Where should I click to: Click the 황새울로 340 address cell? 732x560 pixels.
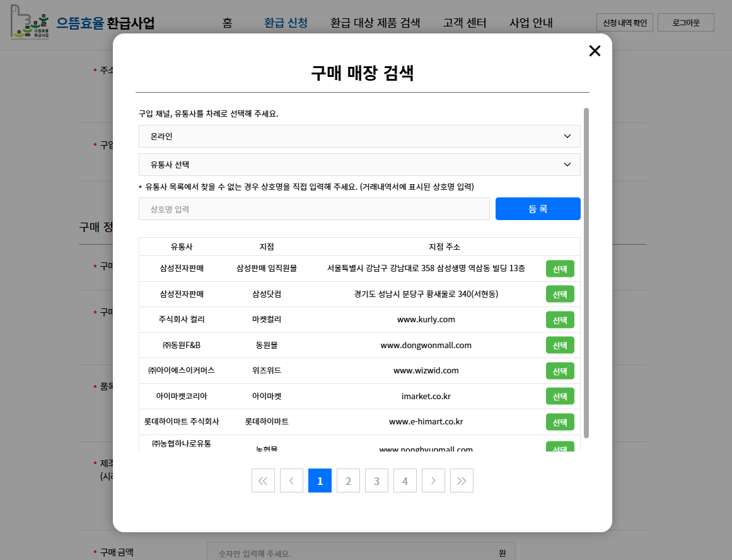coord(426,294)
